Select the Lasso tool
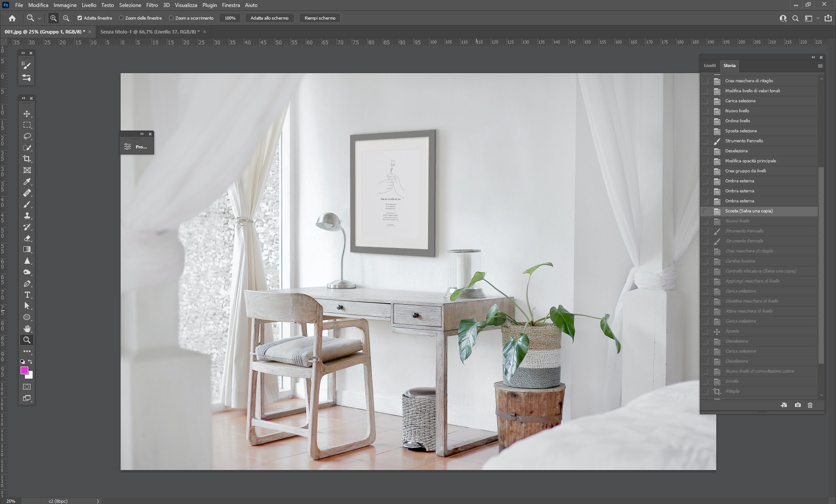This screenshot has height=504, width=836. [x=27, y=136]
